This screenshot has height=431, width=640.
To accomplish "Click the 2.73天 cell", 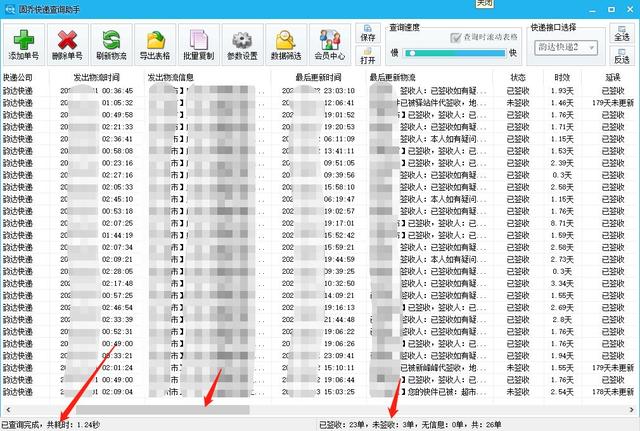I will point(562,260).
